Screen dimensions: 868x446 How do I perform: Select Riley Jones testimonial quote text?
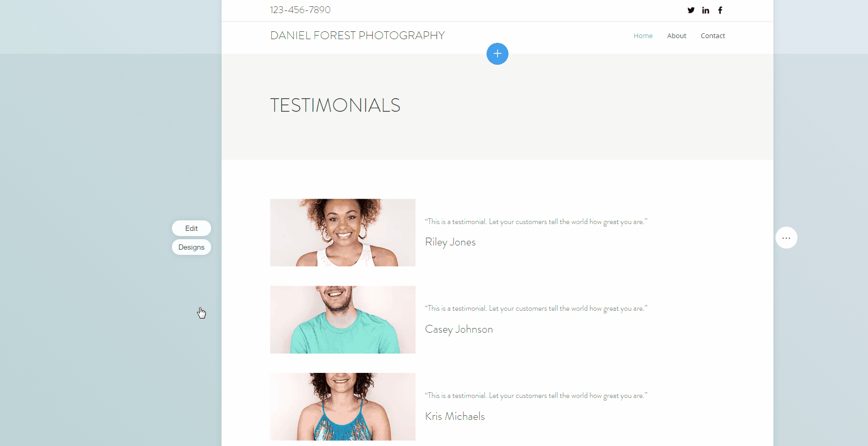coord(536,222)
